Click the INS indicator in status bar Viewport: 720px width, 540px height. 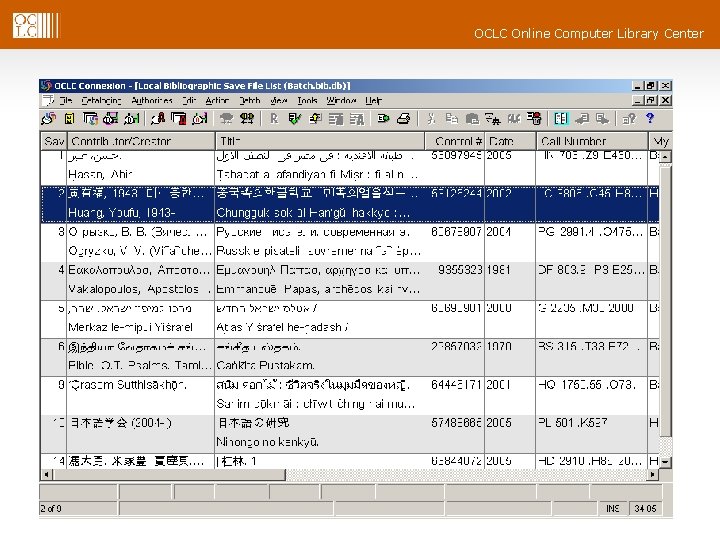click(613, 509)
